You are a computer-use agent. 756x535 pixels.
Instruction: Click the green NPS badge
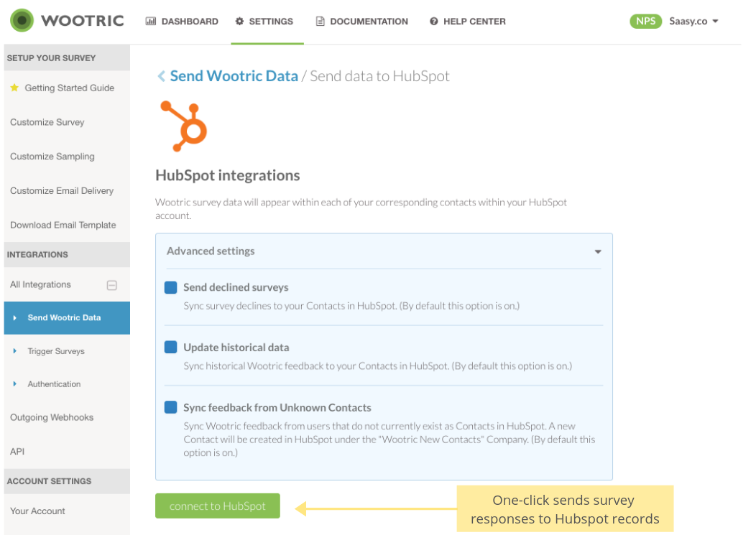645,21
